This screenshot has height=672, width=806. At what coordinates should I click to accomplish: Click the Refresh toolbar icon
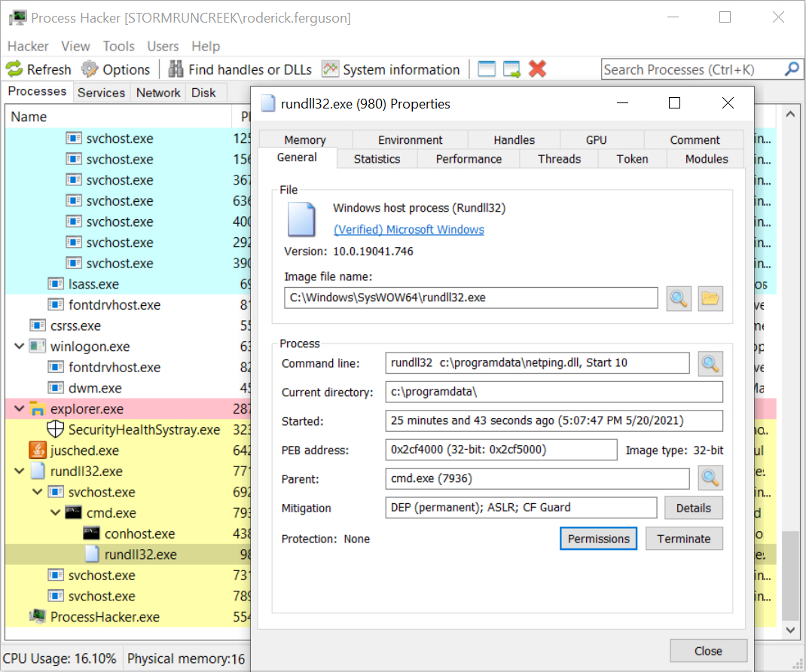[x=14, y=69]
